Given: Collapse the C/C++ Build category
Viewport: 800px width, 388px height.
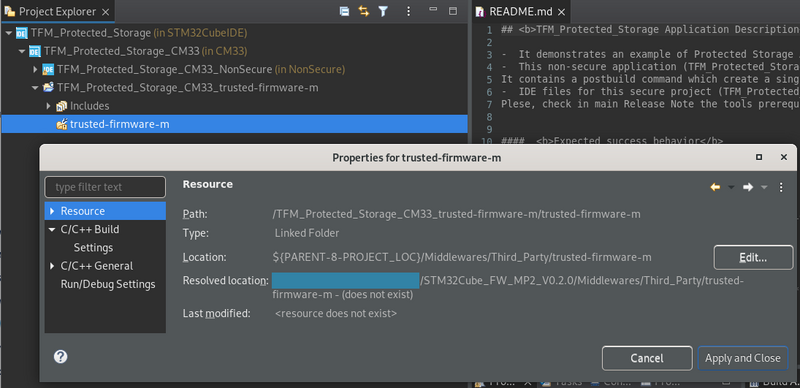Looking at the screenshot, I should (x=52, y=230).
